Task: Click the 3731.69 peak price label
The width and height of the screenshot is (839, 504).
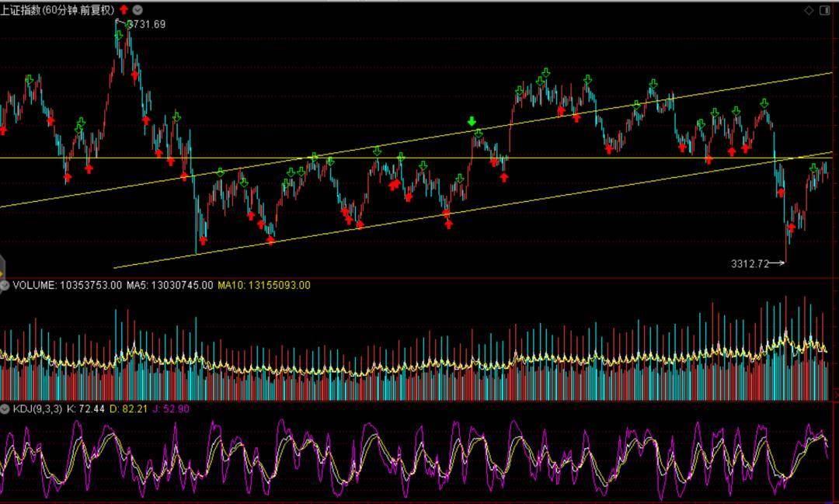Action: pos(146,24)
